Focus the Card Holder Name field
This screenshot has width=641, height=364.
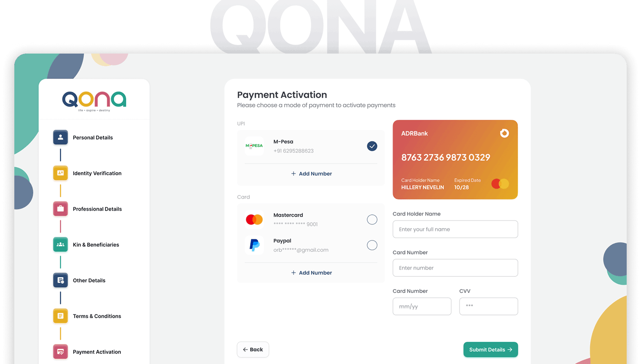pyautogui.click(x=455, y=229)
